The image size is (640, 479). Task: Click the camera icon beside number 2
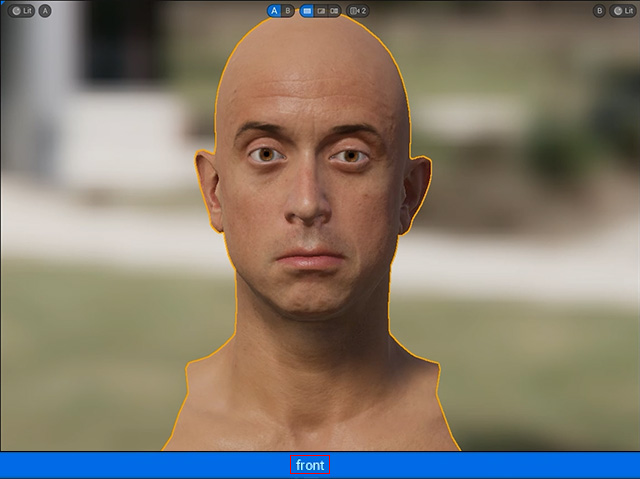354,11
